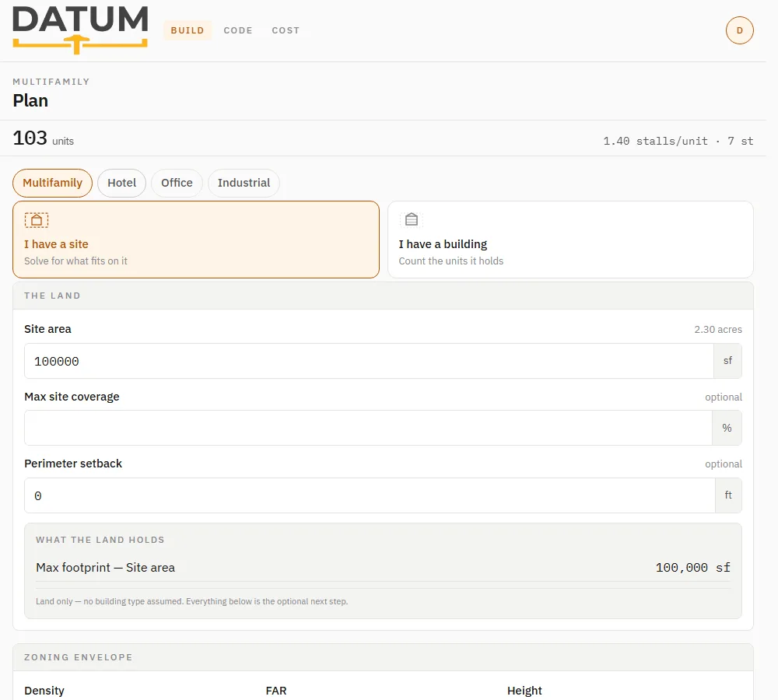Image resolution: width=778 pixels, height=700 pixels.
Task: Click 'optional' beside Perimeter setback
Action: tap(724, 464)
